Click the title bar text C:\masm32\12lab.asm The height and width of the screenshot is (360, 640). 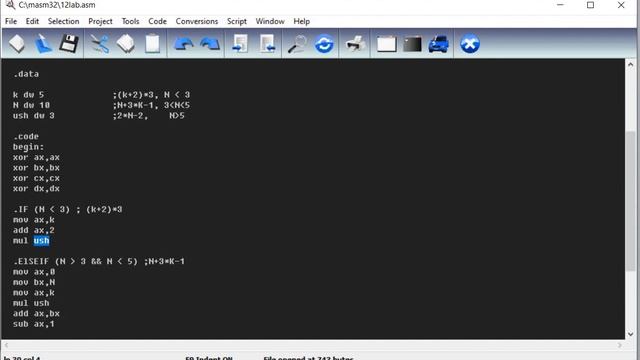click(x=57, y=5)
